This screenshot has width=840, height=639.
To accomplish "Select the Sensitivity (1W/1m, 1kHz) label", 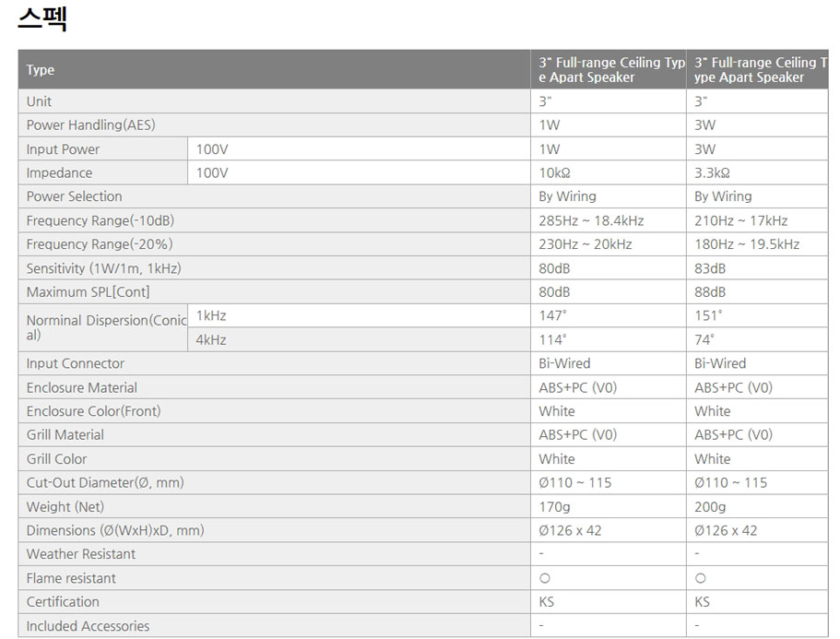I will 103,268.
